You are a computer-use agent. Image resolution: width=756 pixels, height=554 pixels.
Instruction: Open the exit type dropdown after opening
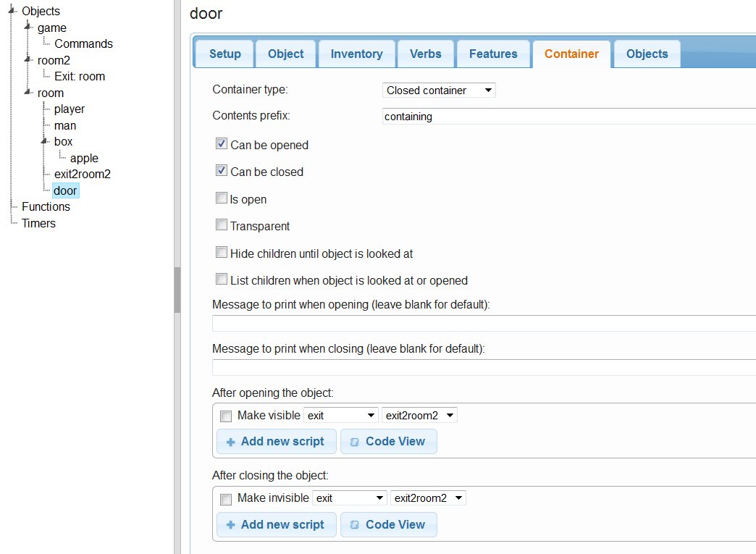(x=340, y=416)
